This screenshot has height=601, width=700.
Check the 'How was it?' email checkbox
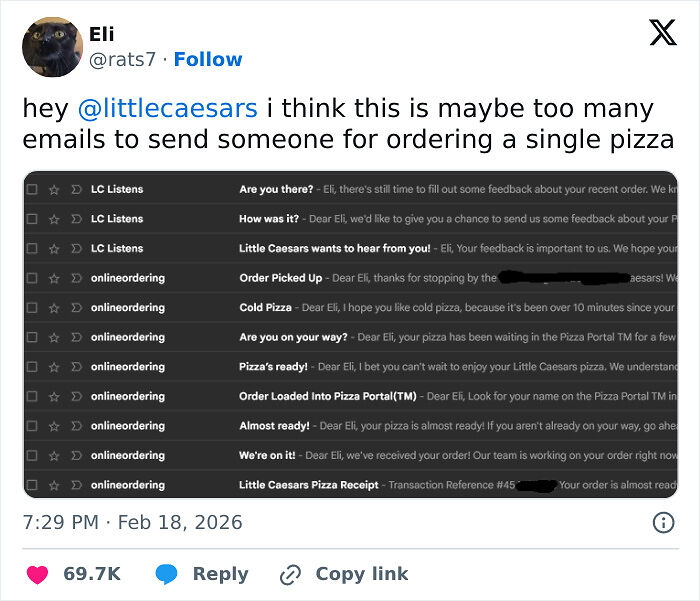pyautogui.click(x=32, y=219)
